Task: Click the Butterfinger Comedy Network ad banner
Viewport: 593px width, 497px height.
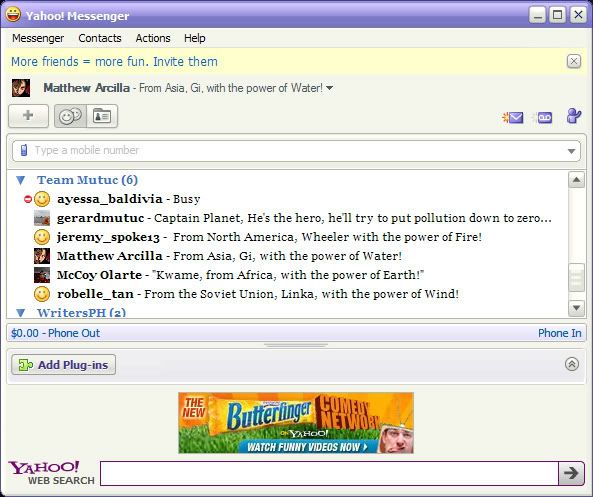Action: pos(296,423)
